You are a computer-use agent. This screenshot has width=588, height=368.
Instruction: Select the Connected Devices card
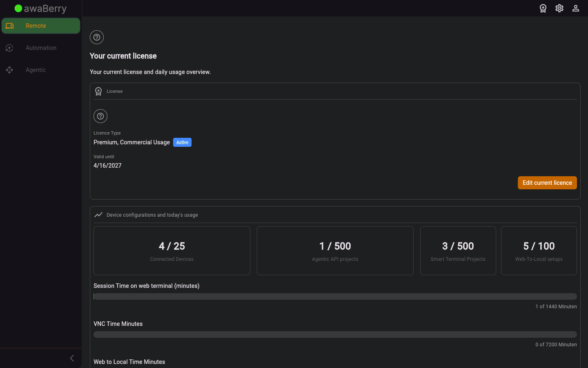click(x=172, y=251)
